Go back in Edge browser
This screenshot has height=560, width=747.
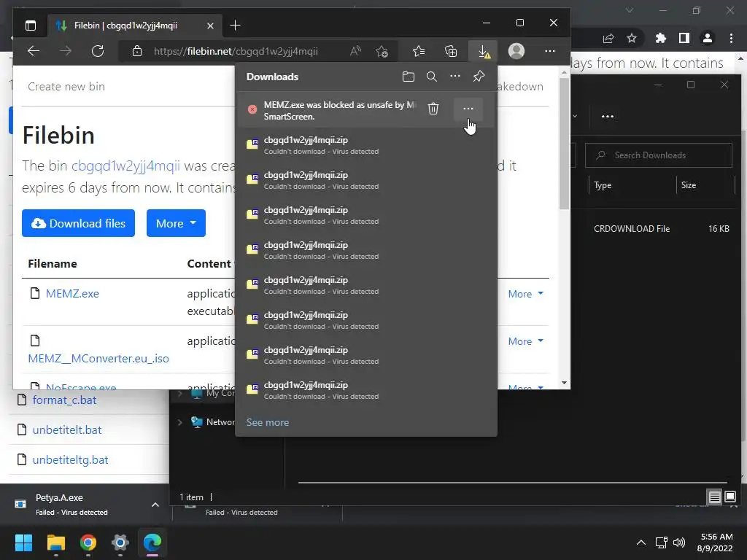coord(34,51)
